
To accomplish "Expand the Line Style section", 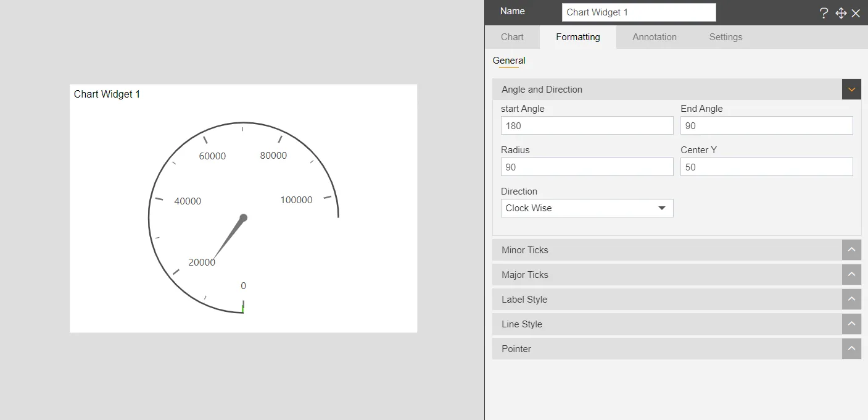I will 851,324.
